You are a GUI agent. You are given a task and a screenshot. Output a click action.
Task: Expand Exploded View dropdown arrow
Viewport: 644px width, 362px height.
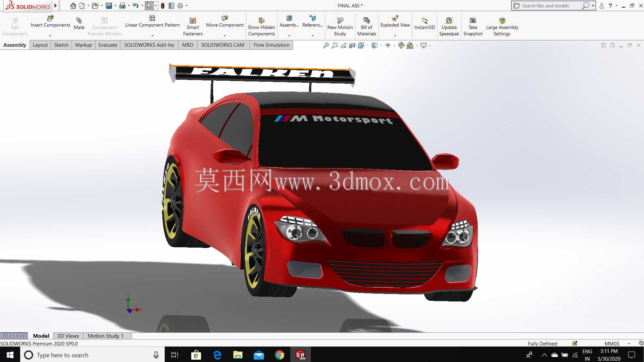(395, 36)
